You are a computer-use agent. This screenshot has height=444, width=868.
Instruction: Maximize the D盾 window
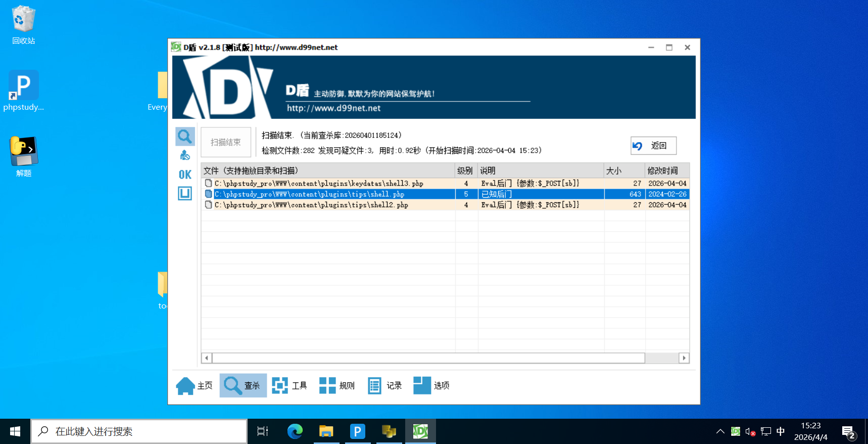point(669,47)
